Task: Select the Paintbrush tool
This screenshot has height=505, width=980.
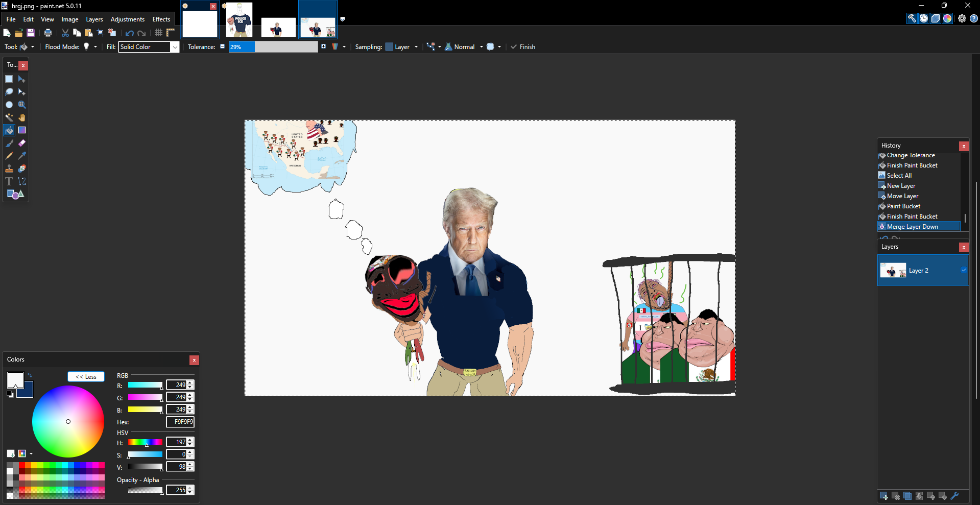Action: pyautogui.click(x=9, y=143)
